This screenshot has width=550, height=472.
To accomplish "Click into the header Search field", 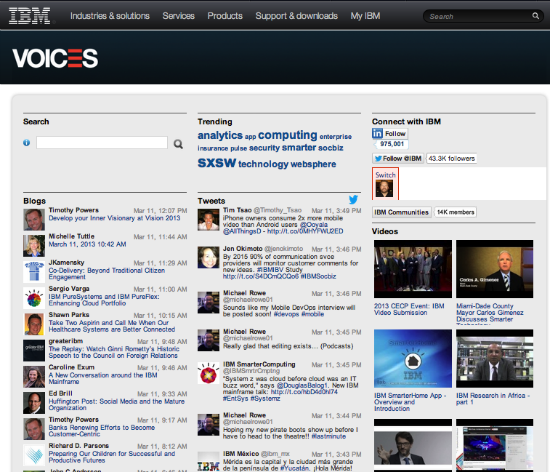I will tap(479, 16).
